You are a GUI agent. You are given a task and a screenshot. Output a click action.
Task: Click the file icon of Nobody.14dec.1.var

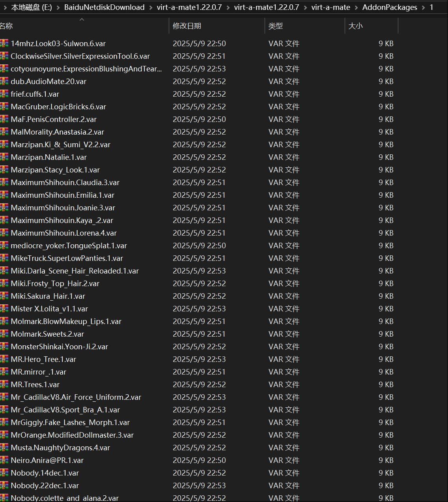4,473
